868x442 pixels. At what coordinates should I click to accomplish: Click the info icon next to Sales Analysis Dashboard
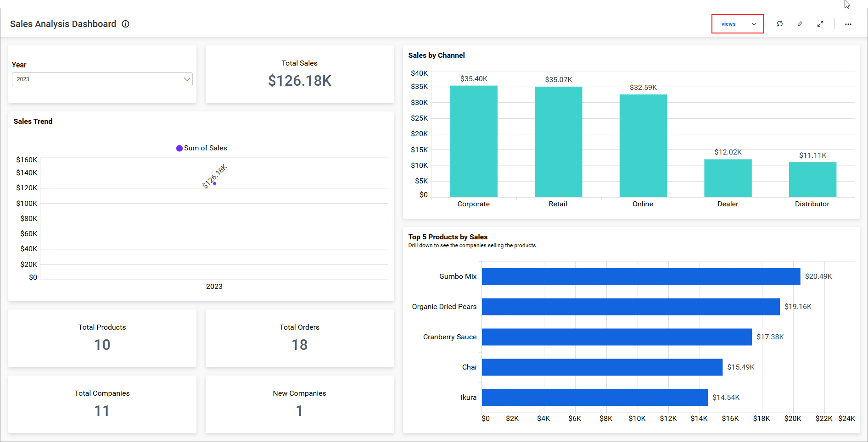pyautogui.click(x=126, y=24)
